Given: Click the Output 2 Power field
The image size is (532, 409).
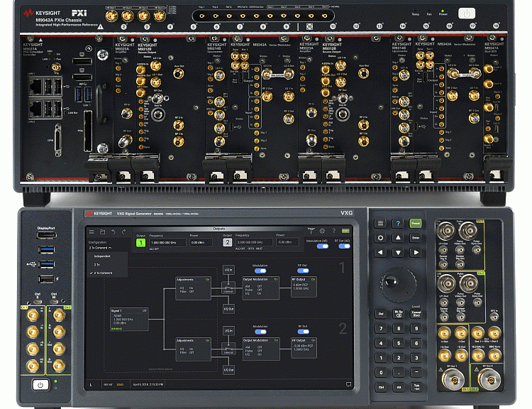Looking at the screenshot, I should 287,242.
